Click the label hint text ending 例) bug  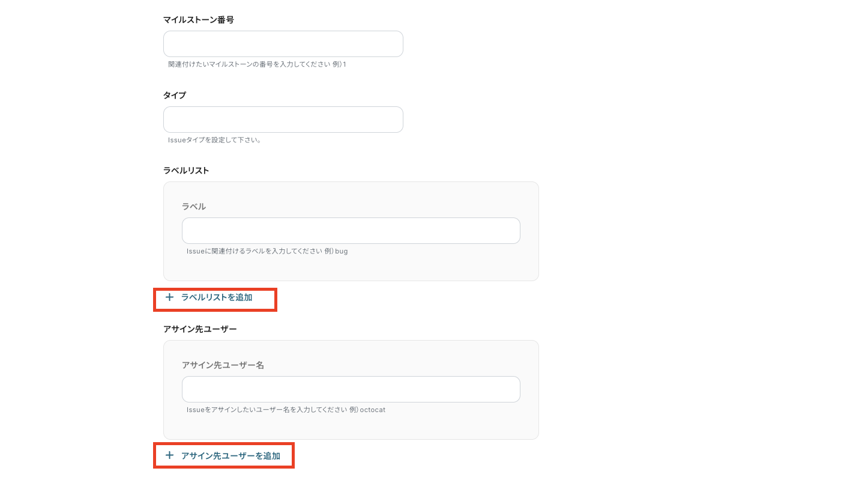267,251
